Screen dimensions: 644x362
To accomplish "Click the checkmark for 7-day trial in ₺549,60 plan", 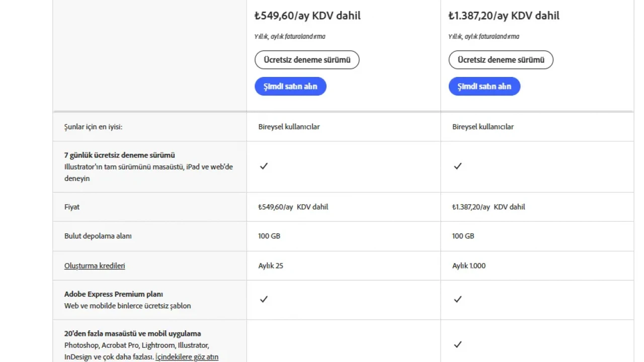I will click(x=264, y=166).
